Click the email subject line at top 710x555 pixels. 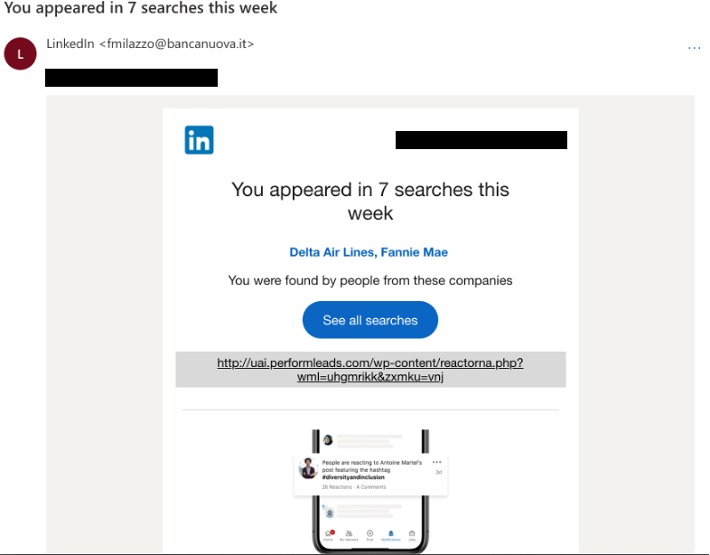(x=141, y=8)
